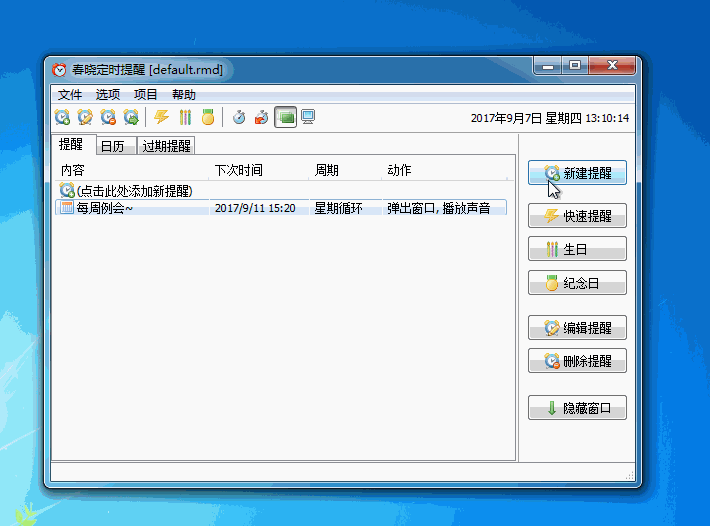Viewport: 710px width, 526px height.
Task: Click the delete reminder clock icon in toolbar
Action: tap(108, 117)
